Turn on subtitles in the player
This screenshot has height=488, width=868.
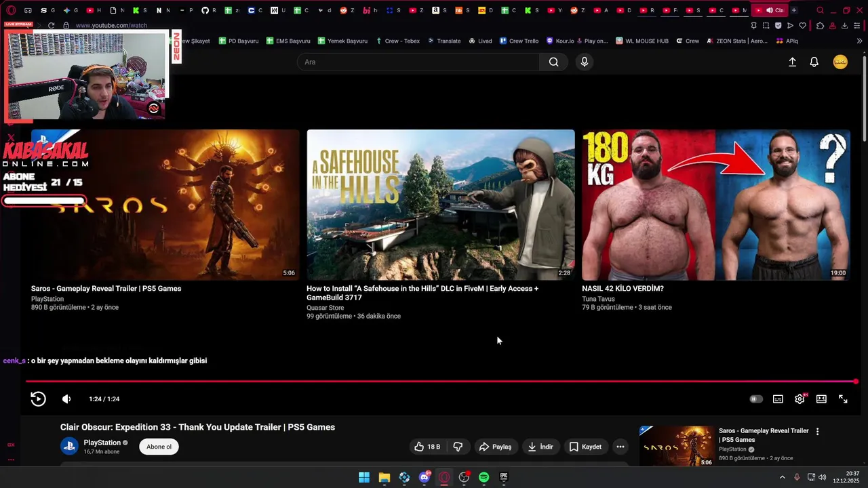coord(778,399)
